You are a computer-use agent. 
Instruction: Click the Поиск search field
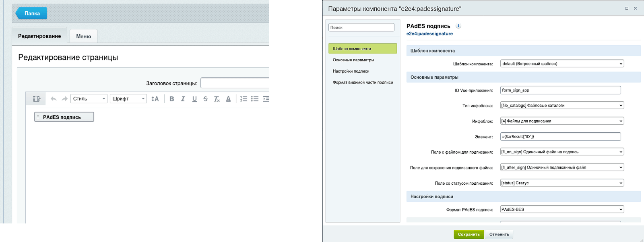pos(361,27)
